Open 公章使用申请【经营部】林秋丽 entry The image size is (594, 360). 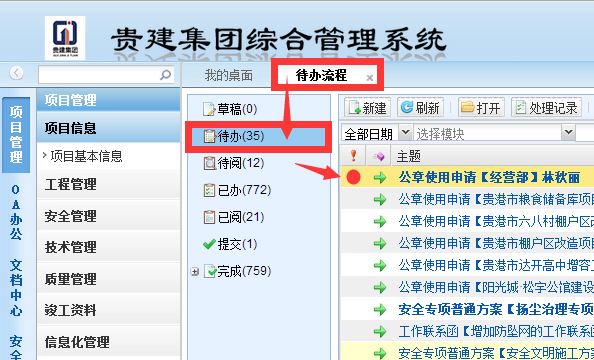[x=489, y=177]
